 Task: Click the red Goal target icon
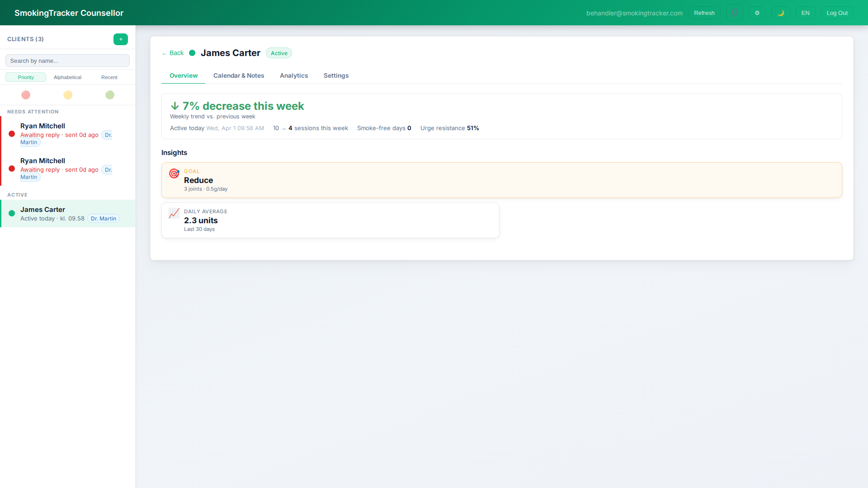(174, 174)
